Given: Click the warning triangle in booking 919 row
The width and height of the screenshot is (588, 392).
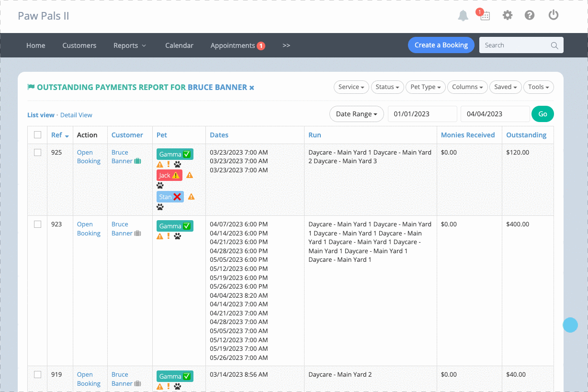Looking at the screenshot, I should click(160, 386).
